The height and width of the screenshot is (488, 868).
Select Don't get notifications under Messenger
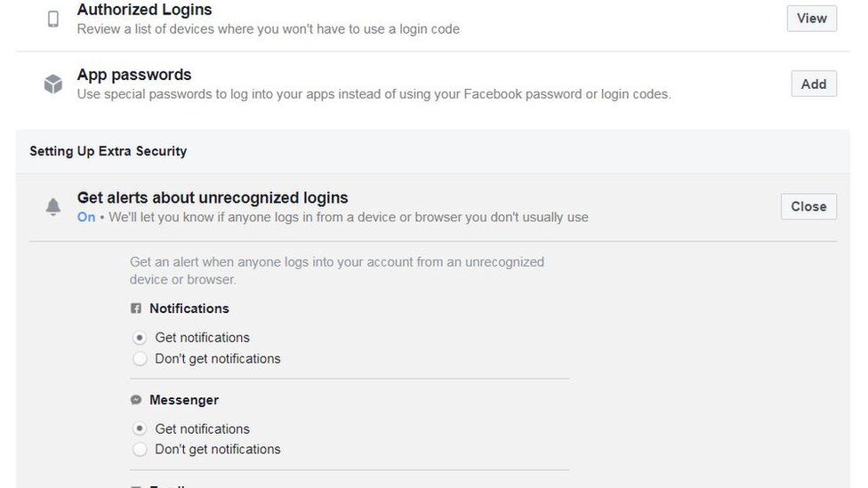140,450
